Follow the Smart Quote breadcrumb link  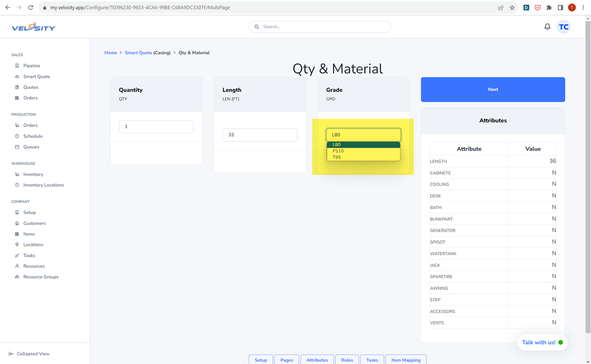click(x=139, y=52)
